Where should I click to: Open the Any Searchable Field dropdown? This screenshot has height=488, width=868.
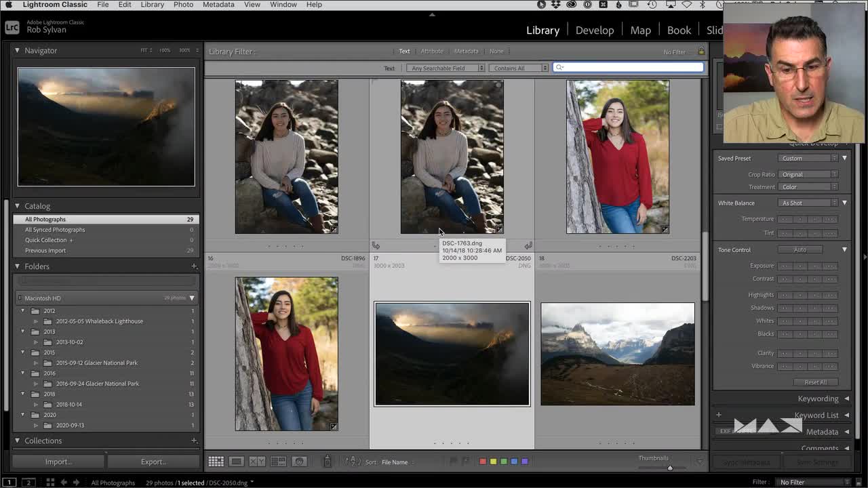445,68
